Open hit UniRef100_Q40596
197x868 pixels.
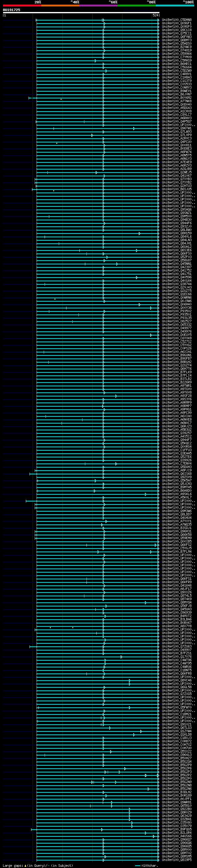tap(177, 277)
